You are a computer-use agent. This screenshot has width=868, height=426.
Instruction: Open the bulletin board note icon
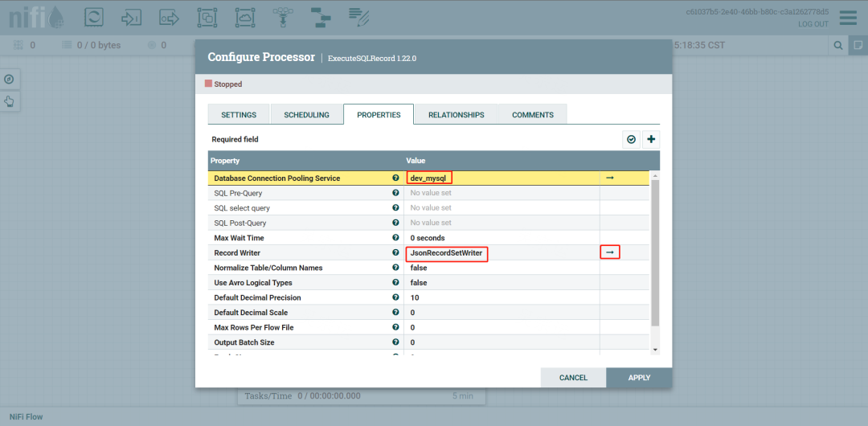(x=858, y=45)
